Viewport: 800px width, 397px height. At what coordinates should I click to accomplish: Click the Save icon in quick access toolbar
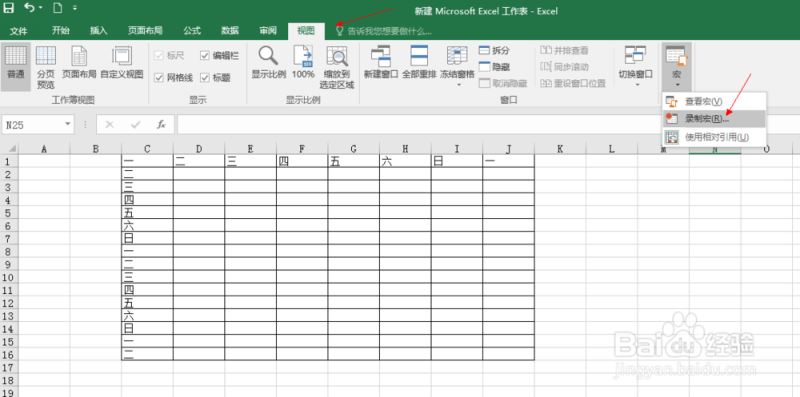tap(8, 8)
